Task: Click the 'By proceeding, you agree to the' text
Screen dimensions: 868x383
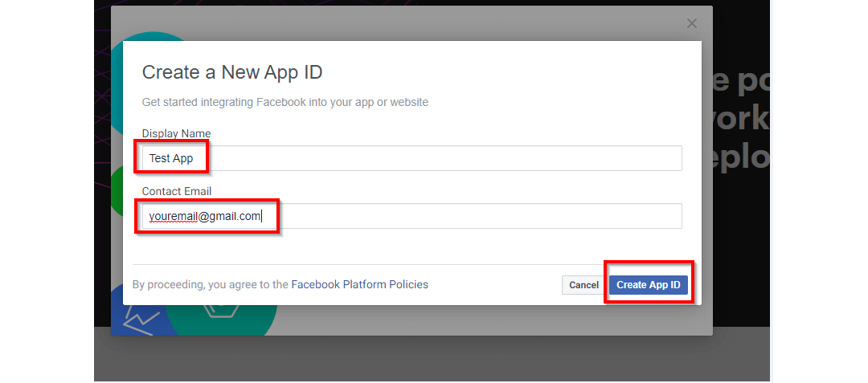Action: coord(211,284)
